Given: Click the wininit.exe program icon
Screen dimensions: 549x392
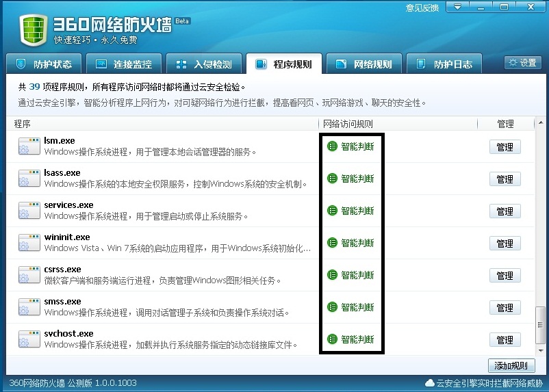Looking at the screenshot, I should (29, 243).
